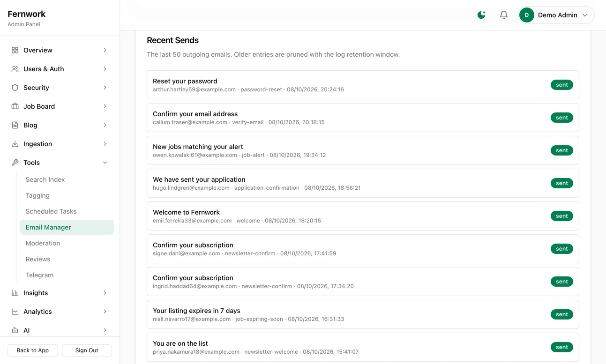Viewport: 606px width, 364px height.
Task: Open the Tagging menu item
Action: 67,195
